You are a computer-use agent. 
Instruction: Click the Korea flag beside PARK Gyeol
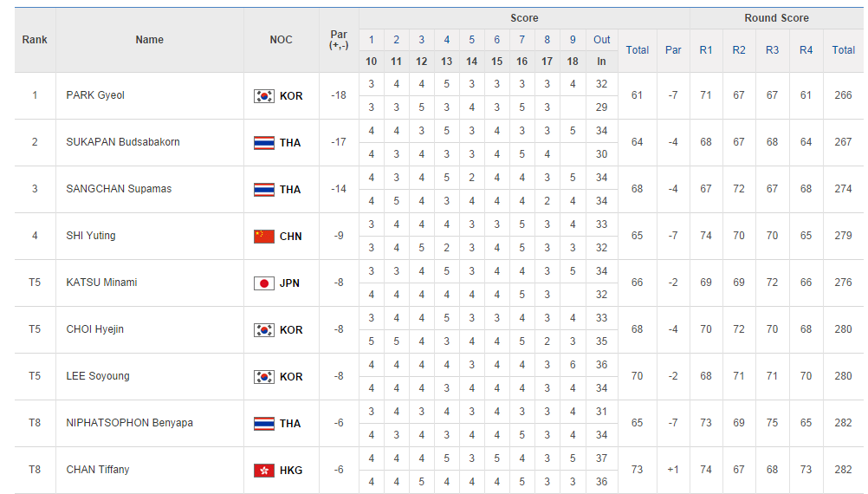click(x=263, y=96)
